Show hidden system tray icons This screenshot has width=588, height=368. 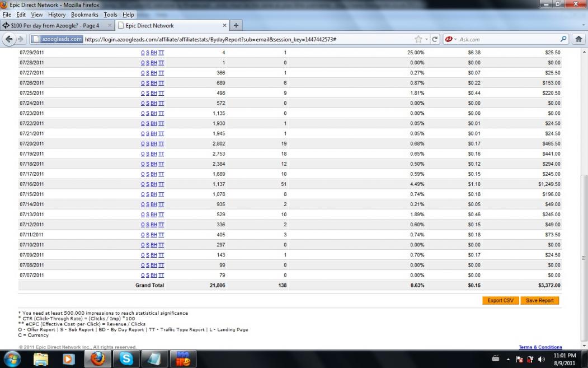[x=509, y=359]
